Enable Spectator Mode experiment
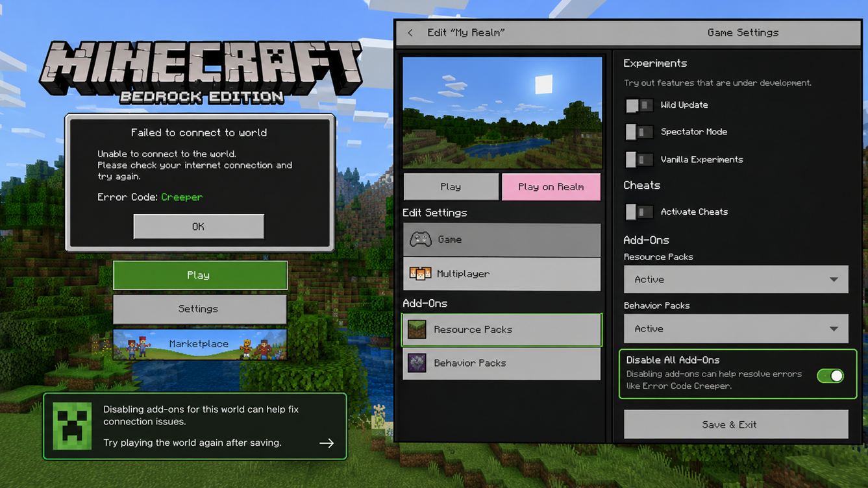The width and height of the screenshot is (868, 488). [639, 132]
